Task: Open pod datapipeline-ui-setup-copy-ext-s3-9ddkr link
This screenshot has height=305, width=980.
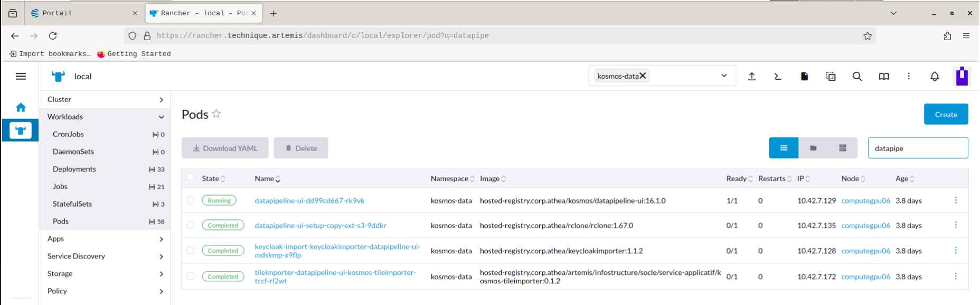Action: pyautogui.click(x=321, y=226)
